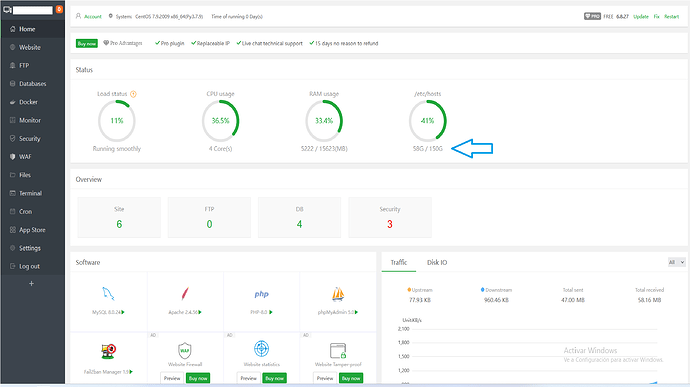690x388 pixels.
Task: Switch to the Disk IO tab
Action: (x=437, y=262)
